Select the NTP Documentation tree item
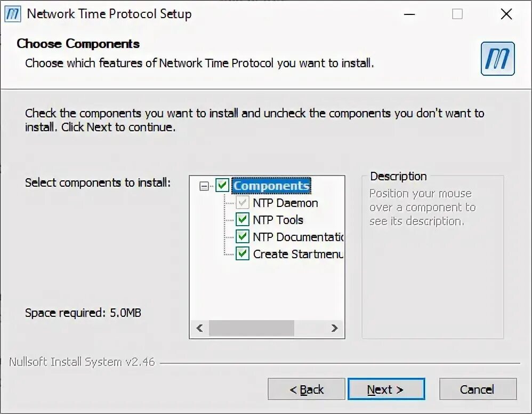This screenshot has width=532, height=414. 297,237
